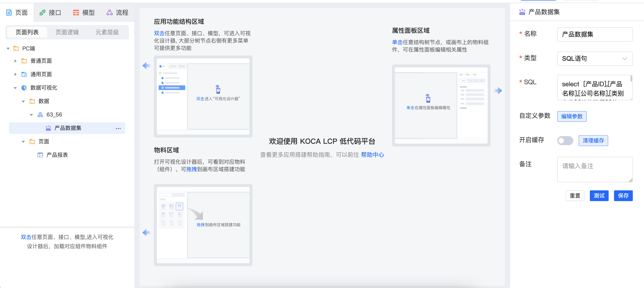
Task: Collapse the 数据 folder arrow
Action: click(x=23, y=101)
